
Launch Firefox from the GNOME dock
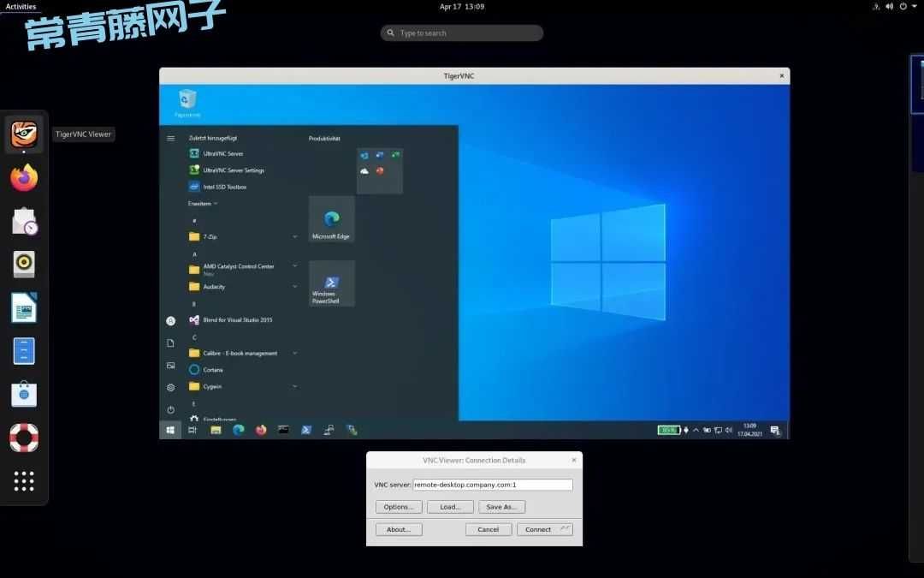pos(24,177)
